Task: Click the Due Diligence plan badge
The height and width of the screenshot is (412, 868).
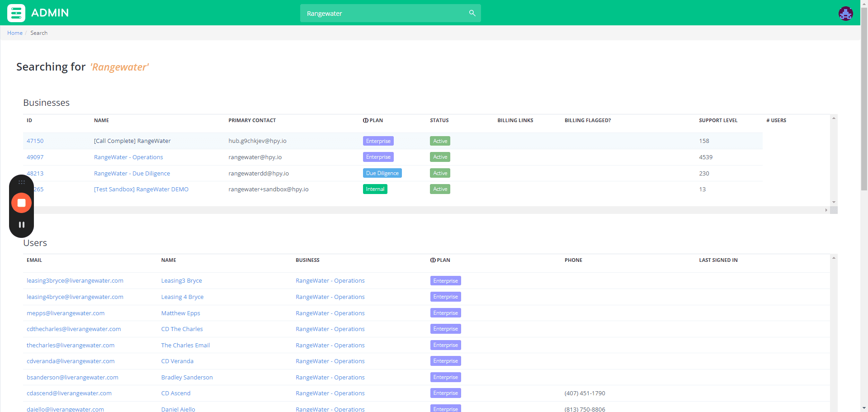Action: click(x=382, y=173)
